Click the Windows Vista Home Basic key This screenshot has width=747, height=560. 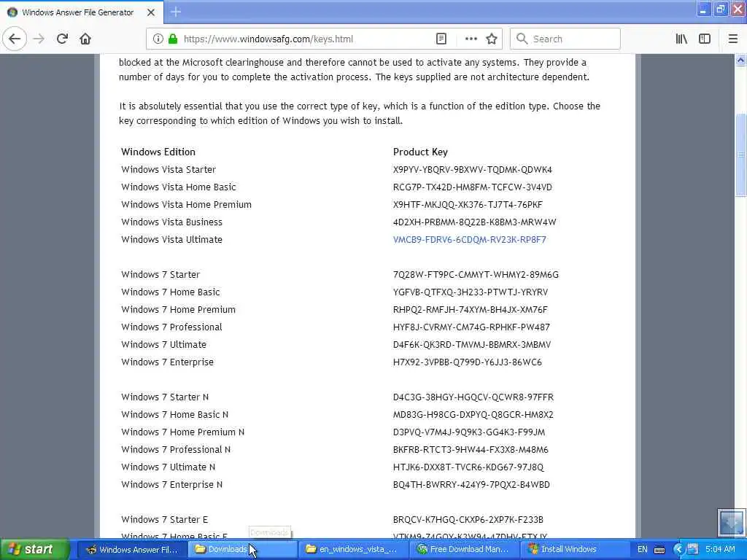click(x=473, y=187)
